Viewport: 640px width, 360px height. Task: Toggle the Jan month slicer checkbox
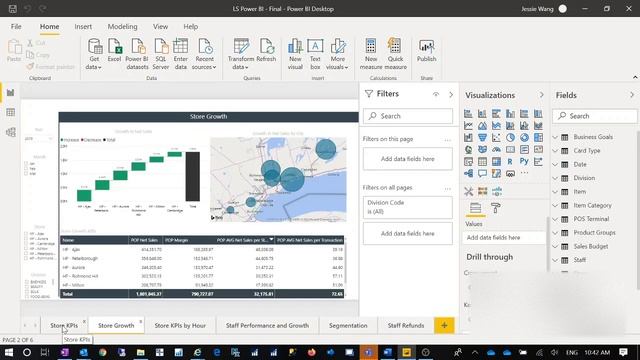pos(26,164)
